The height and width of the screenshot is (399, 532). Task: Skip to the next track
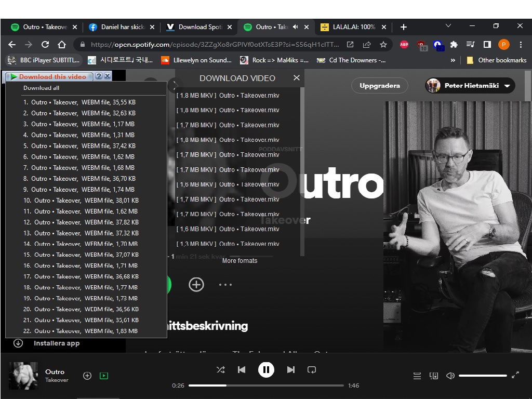click(291, 369)
